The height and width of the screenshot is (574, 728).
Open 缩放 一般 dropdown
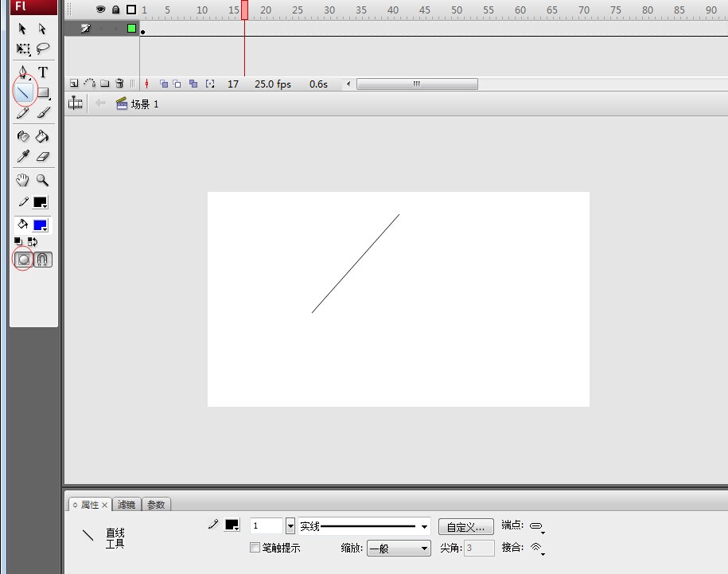click(399, 549)
